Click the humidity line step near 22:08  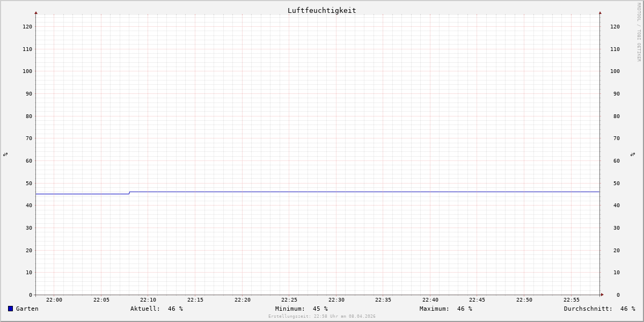(x=129, y=193)
